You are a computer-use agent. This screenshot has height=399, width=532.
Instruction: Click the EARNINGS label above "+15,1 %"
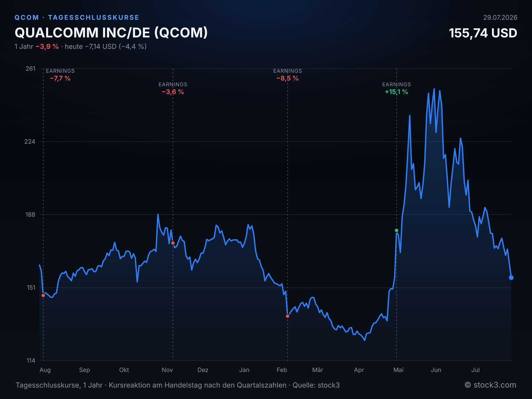coord(396,84)
